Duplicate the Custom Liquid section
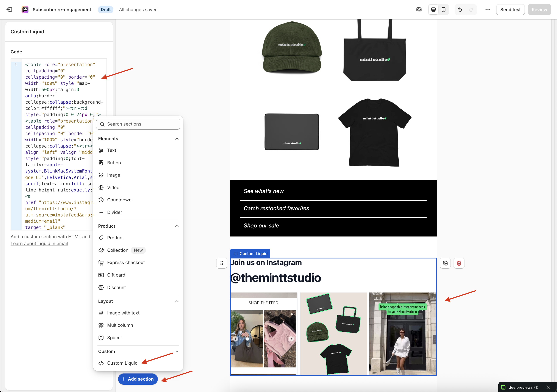The height and width of the screenshot is (392, 557). click(x=445, y=263)
